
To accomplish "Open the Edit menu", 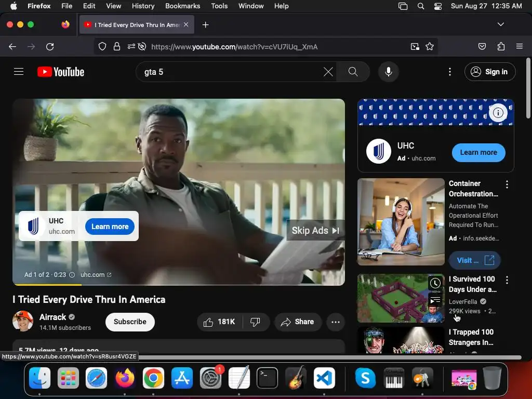I will pos(89,6).
